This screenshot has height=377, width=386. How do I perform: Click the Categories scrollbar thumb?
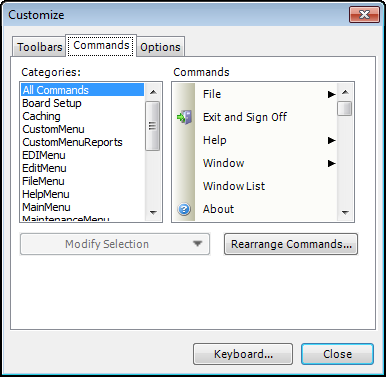coord(153,126)
